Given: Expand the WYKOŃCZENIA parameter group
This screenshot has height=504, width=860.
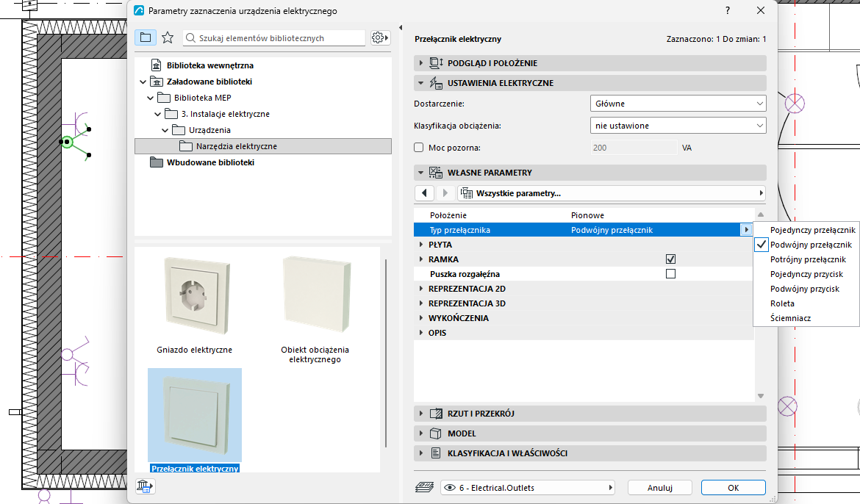Looking at the screenshot, I should 421,318.
